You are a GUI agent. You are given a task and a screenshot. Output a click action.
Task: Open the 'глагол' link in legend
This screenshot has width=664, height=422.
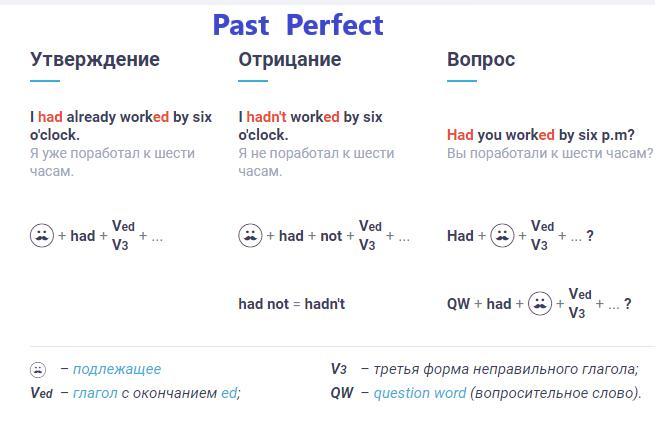tap(95, 393)
